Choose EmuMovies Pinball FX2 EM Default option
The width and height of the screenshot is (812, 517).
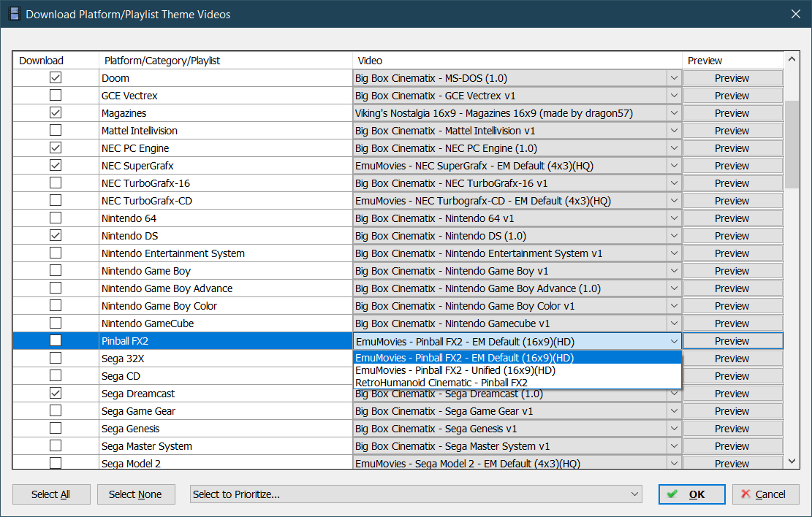pos(517,358)
